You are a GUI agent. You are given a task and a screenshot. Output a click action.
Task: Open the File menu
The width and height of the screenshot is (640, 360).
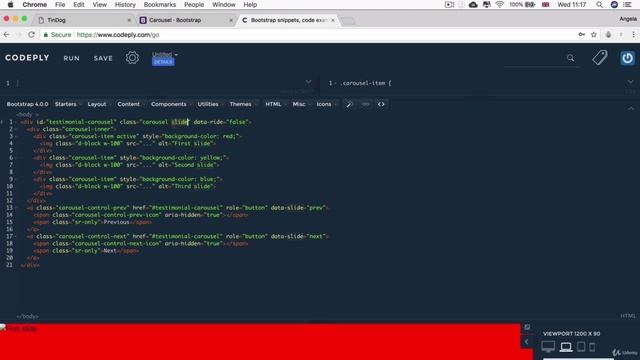coord(60,4)
